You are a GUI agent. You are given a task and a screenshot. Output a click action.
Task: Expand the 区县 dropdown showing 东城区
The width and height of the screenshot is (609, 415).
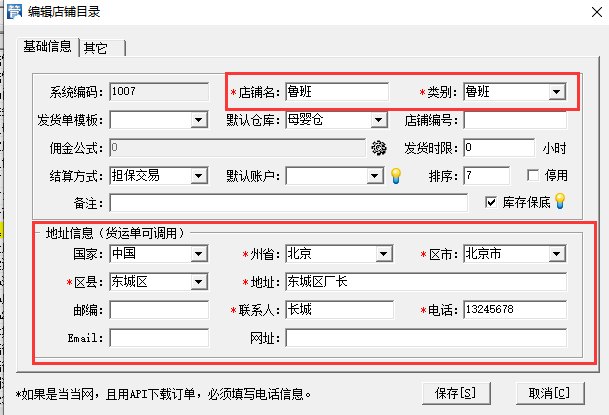[x=198, y=282]
